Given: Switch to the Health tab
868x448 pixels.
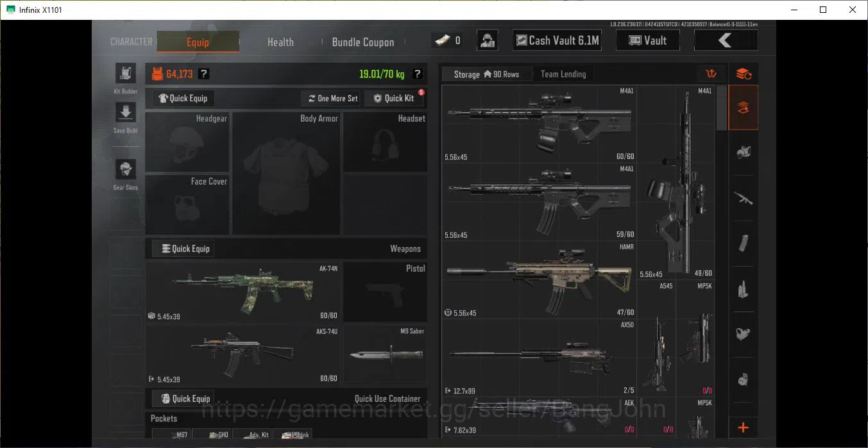Looking at the screenshot, I should coord(280,42).
